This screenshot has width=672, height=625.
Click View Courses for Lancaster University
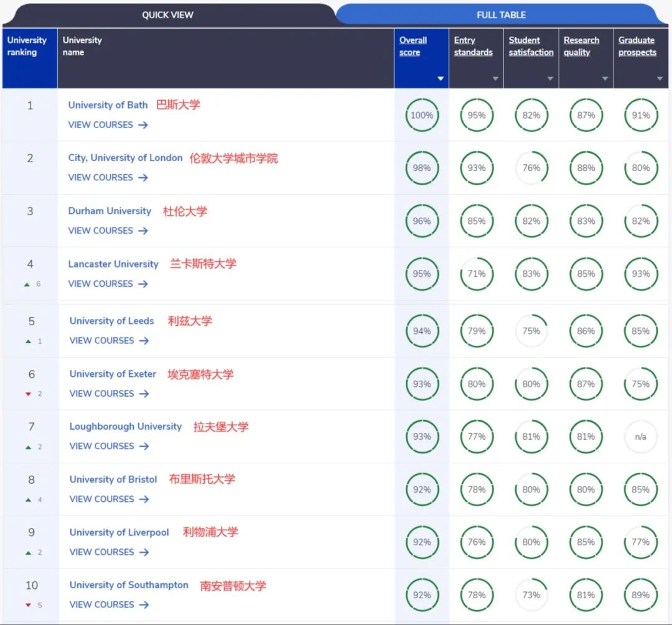pos(108,284)
